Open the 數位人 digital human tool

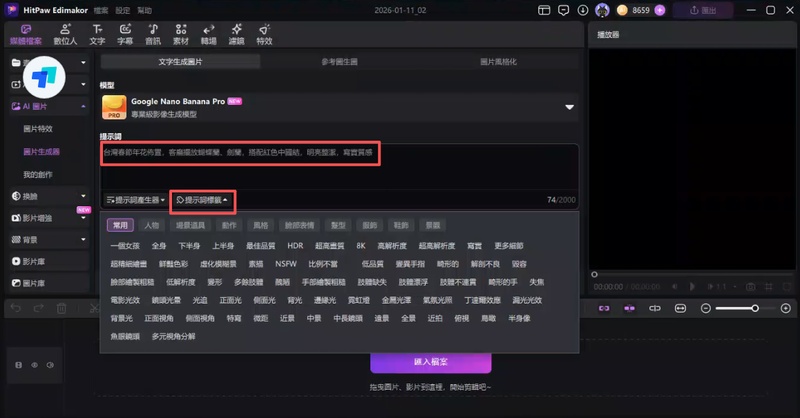[x=65, y=34]
